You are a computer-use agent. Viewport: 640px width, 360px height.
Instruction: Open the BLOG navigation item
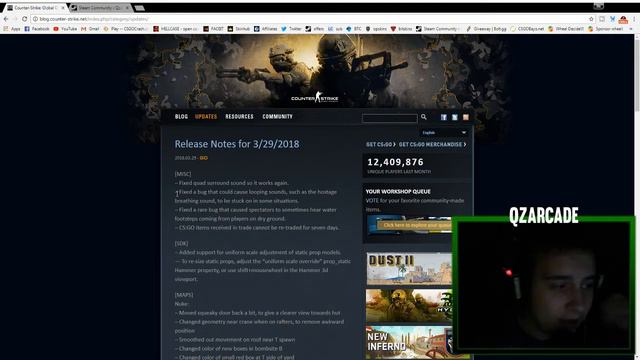click(x=181, y=117)
